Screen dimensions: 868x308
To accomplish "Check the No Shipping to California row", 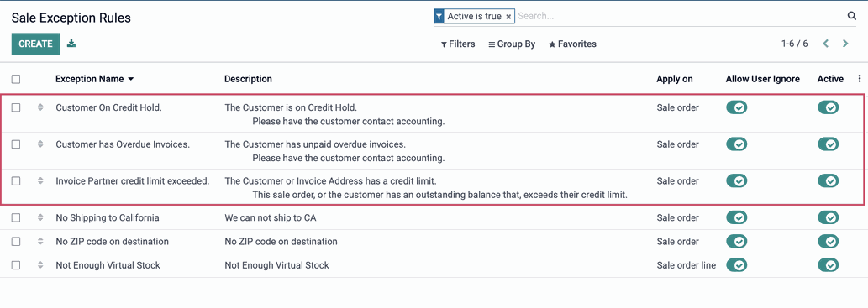I will click(16, 218).
